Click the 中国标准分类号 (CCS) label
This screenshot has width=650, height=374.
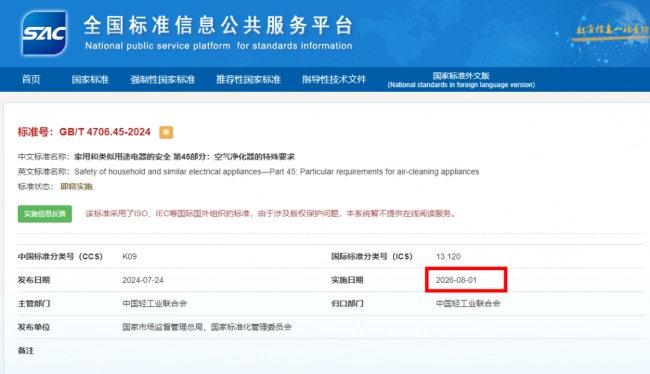point(60,257)
